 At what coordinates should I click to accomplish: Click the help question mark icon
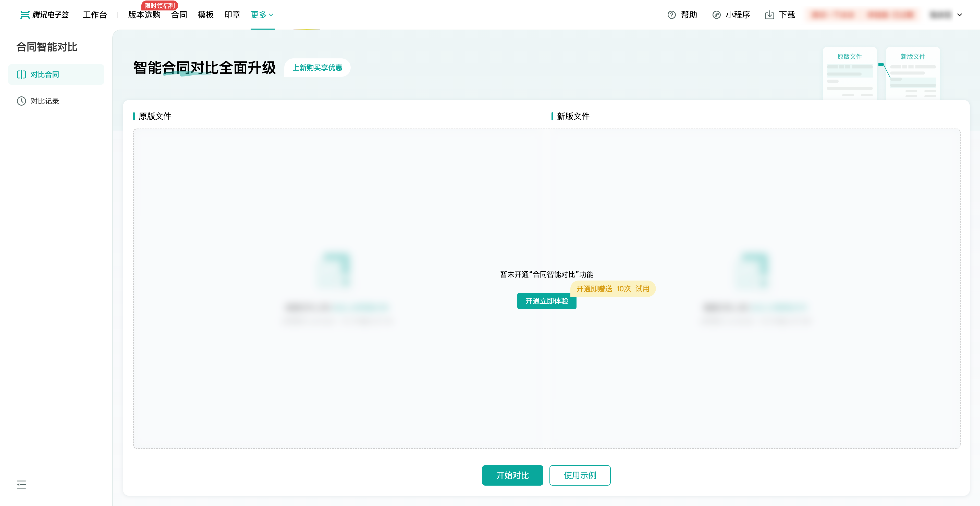(671, 15)
